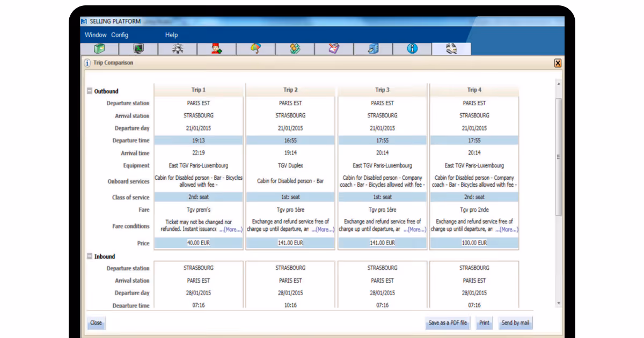This screenshot has width=644, height=338.
Task: Show more fare conditions for Trip 4
Action: [x=507, y=229]
